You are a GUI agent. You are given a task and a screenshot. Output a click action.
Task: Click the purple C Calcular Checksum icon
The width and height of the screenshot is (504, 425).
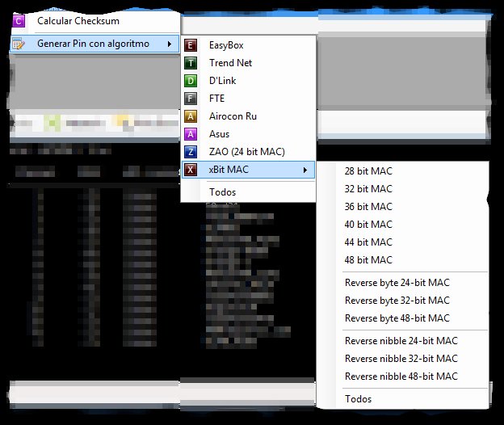click(x=19, y=21)
